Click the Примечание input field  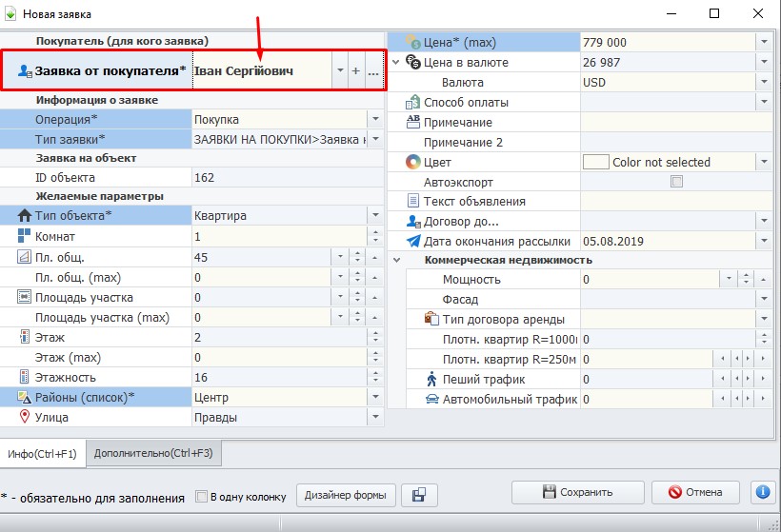675,123
